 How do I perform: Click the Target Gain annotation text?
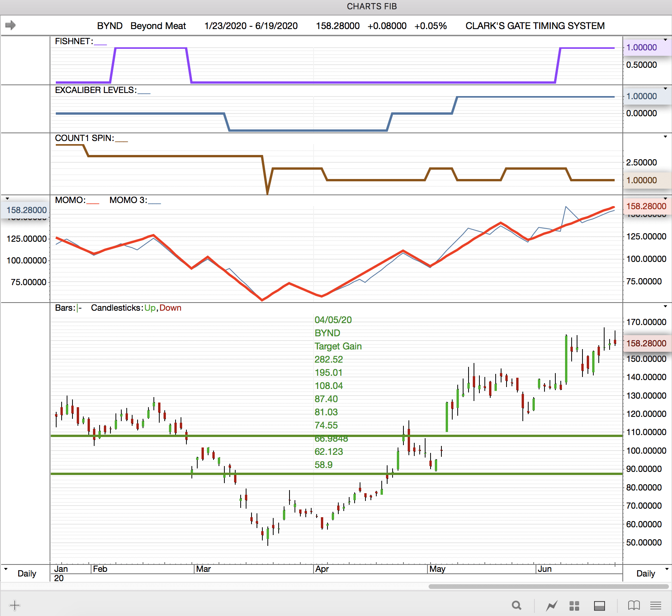(x=338, y=346)
